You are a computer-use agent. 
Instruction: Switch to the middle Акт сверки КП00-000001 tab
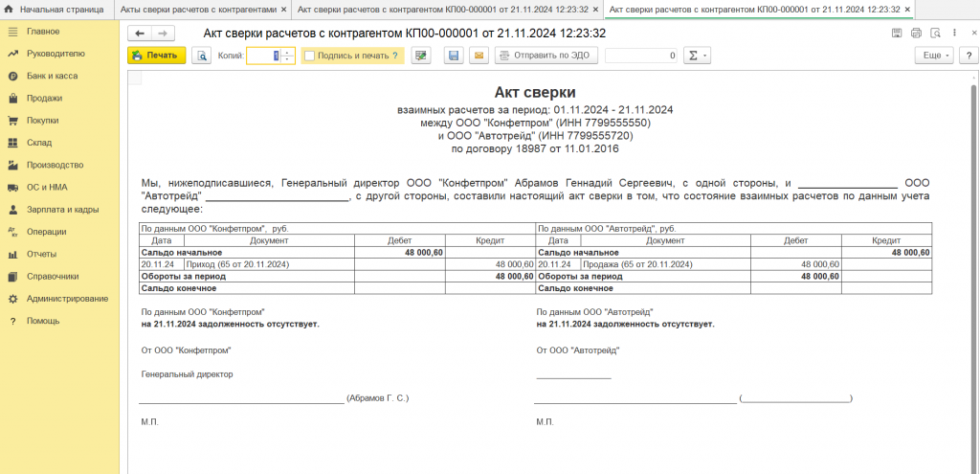coord(441,10)
